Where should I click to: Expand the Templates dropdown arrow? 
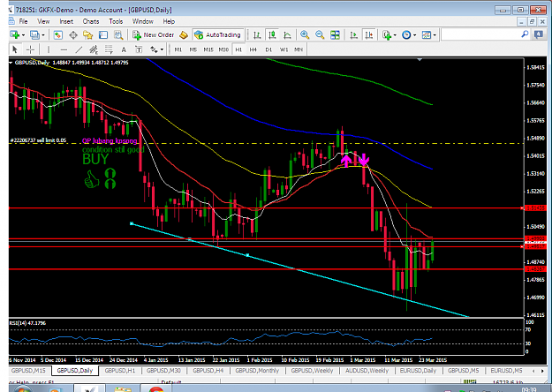[435, 35]
